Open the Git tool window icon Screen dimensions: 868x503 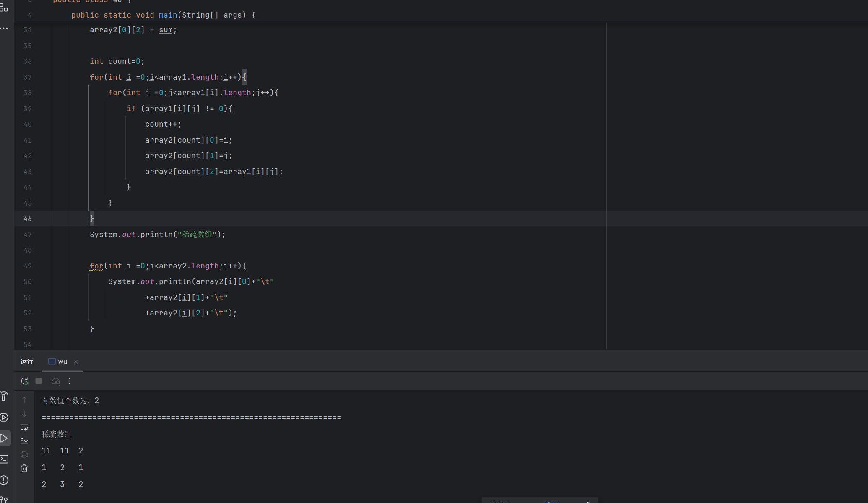pos(4,499)
